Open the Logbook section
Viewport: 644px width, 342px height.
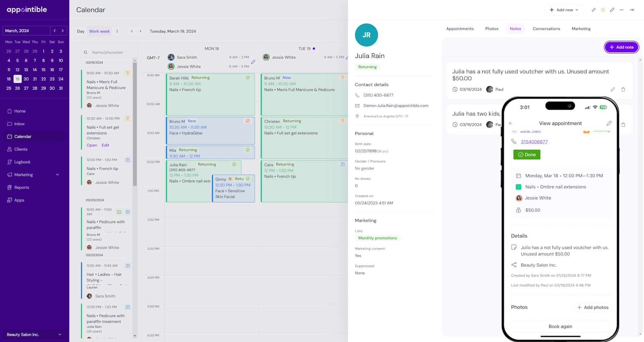point(23,162)
